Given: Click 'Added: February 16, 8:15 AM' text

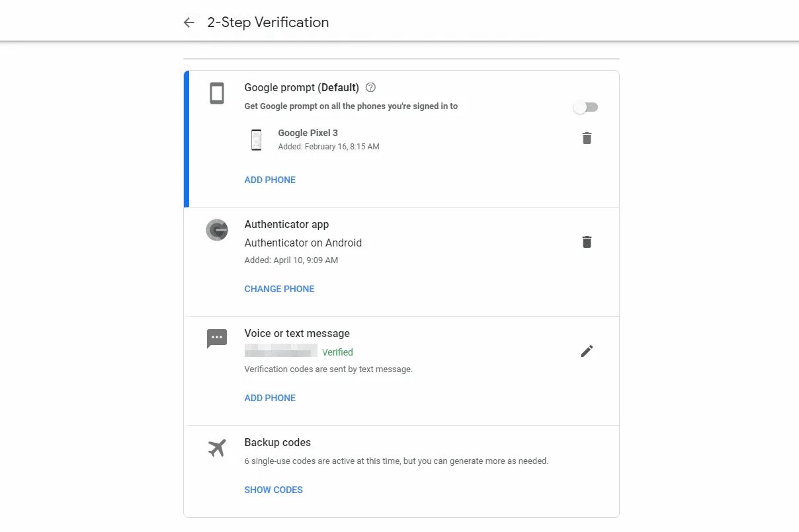Looking at the screenshot, I should click(329, 147).
